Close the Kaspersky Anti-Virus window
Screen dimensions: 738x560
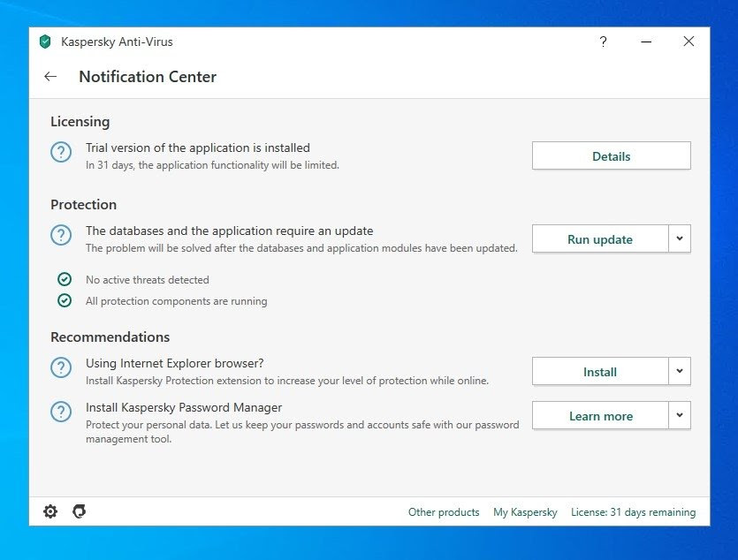tap(689, 42)
